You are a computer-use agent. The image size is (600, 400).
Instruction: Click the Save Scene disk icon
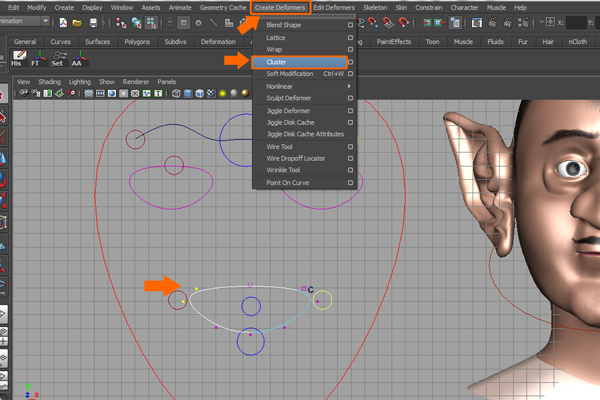93,23
